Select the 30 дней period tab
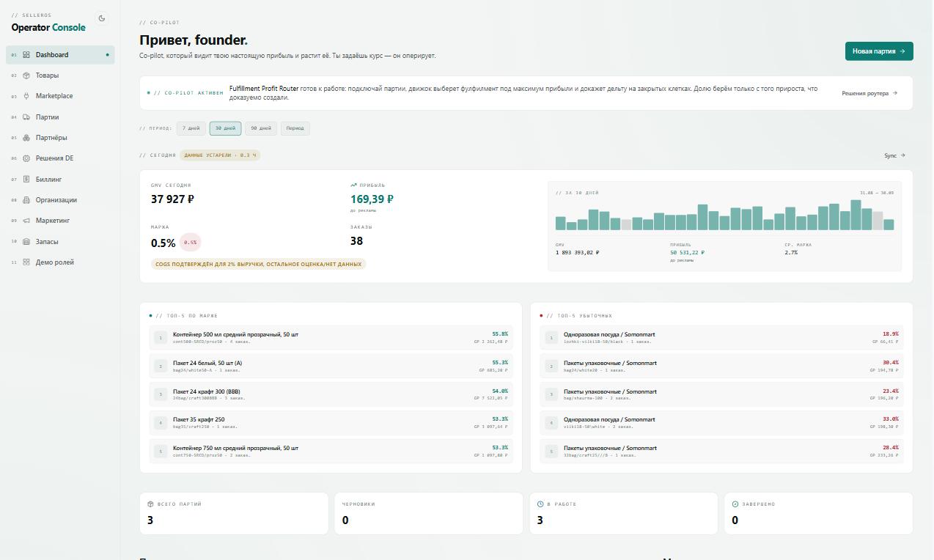The width and height of the screenshot is (934, 560). [x=225, y=128]
